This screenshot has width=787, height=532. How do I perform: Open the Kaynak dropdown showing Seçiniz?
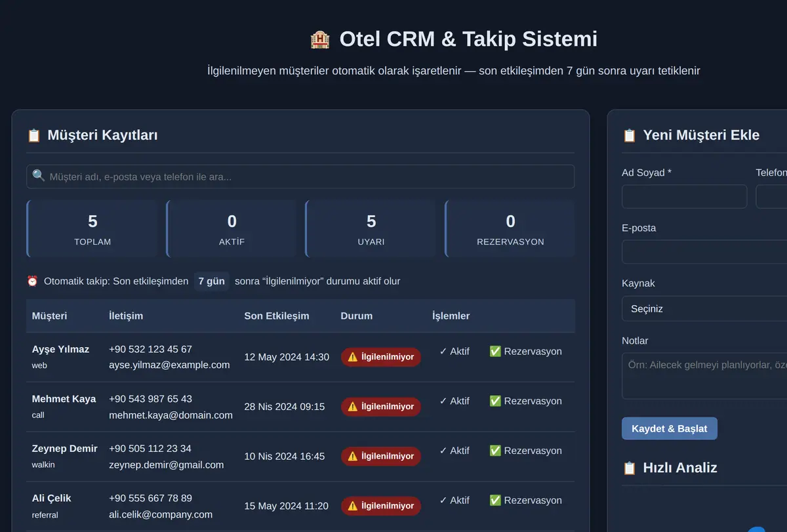pos(704,308)
